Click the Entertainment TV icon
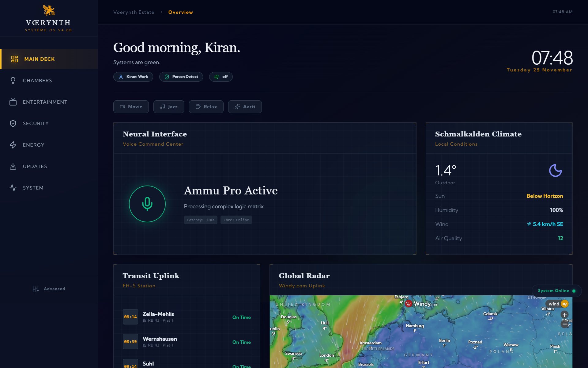The image size is (588, 368). click(13, 102)
